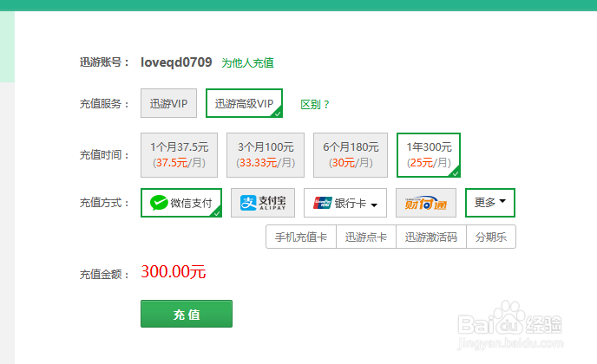
Task: Select 迅游点卡 payment method
Action: (x=366, y=237)
